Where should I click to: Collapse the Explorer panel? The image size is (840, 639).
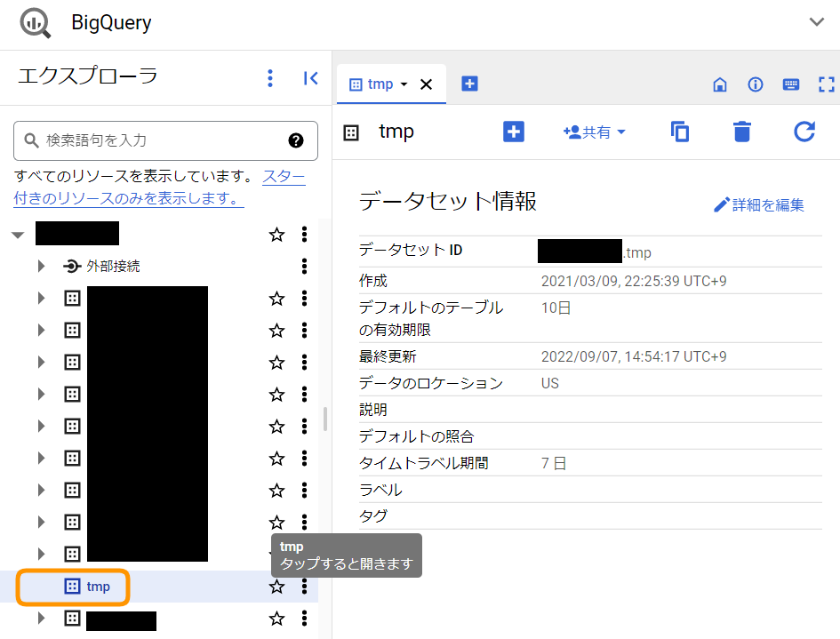[311, 78]
